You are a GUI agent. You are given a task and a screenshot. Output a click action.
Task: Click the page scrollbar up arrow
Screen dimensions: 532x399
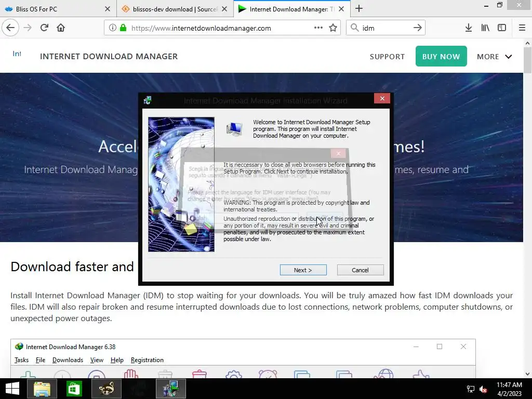pyautogui.click(x=527, y=43)
